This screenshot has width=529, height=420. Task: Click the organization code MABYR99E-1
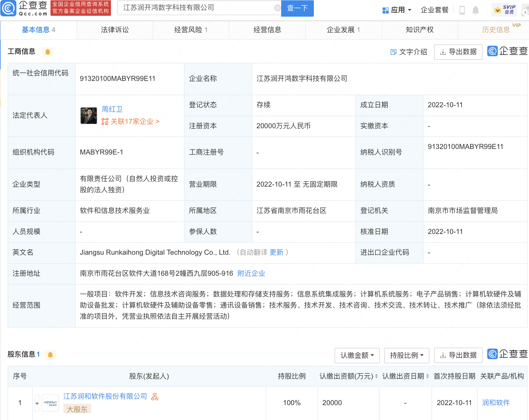coord(101,152)
